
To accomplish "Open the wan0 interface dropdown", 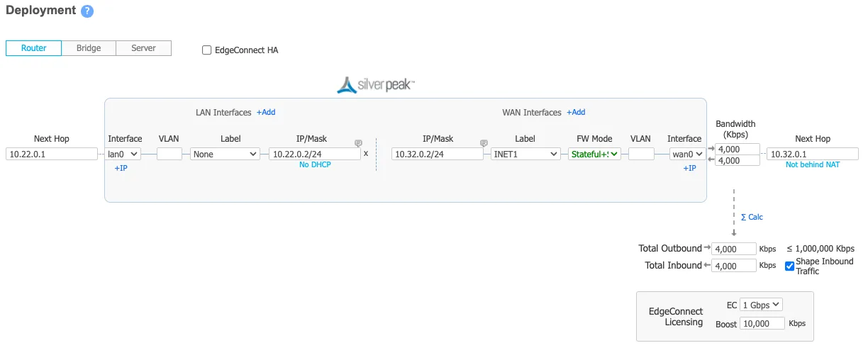I will [687, 154].
